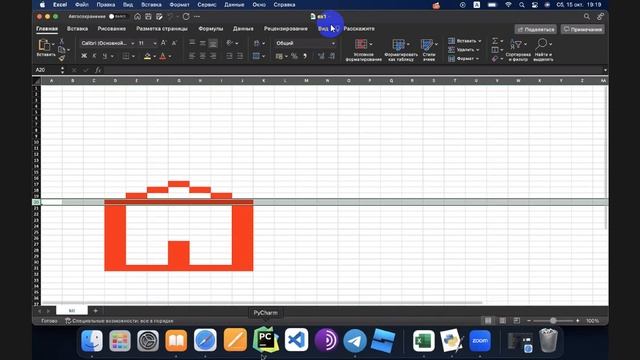The height and width of the screenshot is (360, 640).
Task: Open the Разметка страницы ribbon tab
Action: (162, 29)
